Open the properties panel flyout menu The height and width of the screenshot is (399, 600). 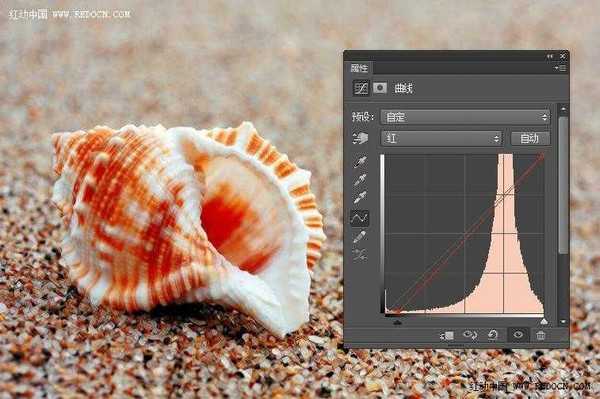(560, 68)
